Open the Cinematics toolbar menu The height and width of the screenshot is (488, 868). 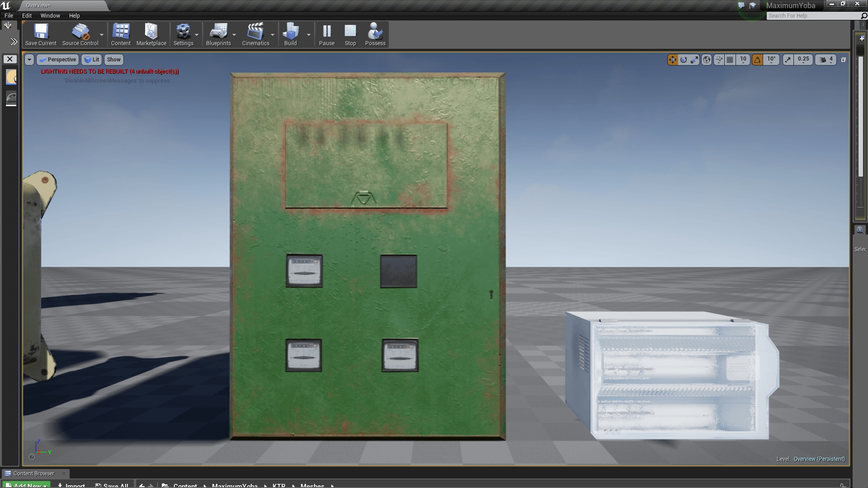(256, 34)
